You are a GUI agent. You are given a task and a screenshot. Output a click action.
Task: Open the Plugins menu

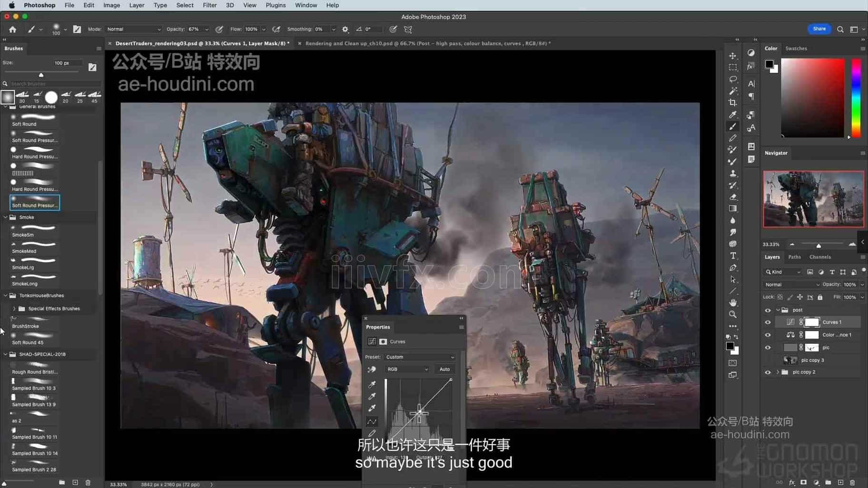click(x=276, y=5)
